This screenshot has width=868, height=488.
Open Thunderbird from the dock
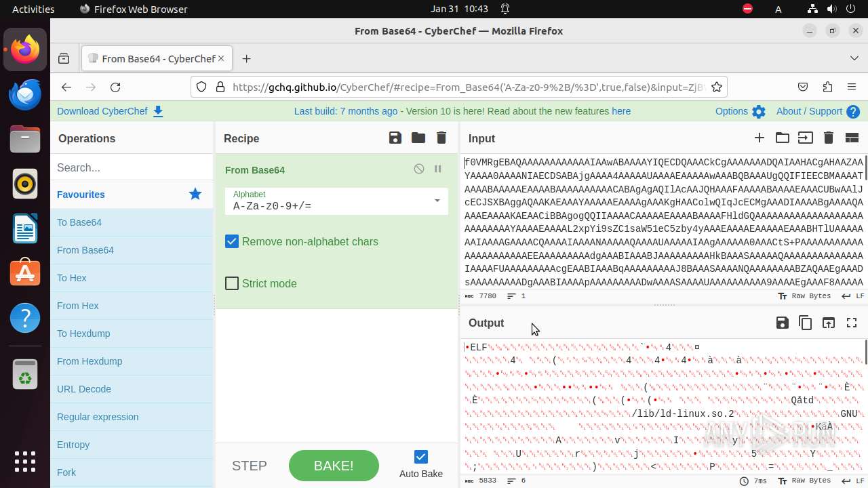pos(25,94)
